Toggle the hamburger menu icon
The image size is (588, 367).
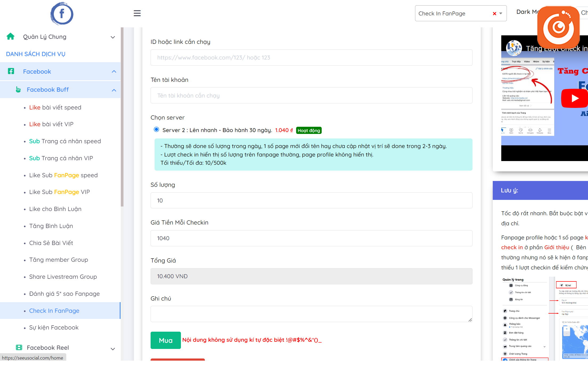pos(137,13)
